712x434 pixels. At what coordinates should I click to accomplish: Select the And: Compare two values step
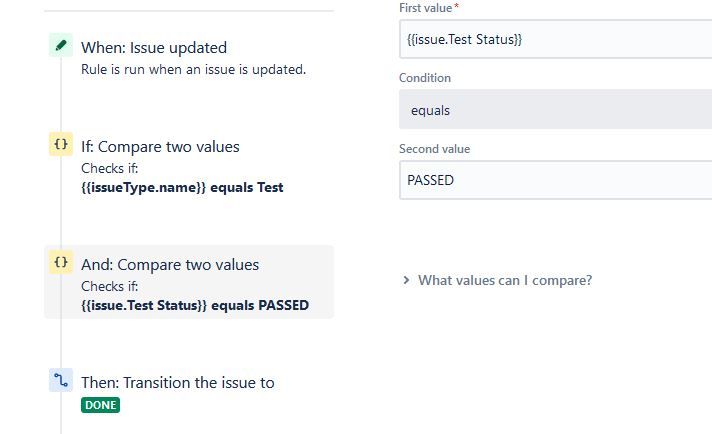(x=189, y=282)
